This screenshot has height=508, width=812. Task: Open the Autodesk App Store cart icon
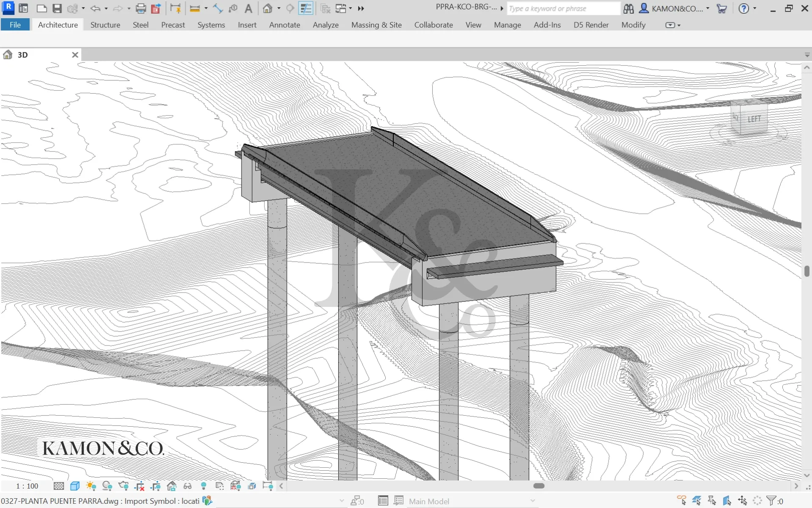click(721, 8)
